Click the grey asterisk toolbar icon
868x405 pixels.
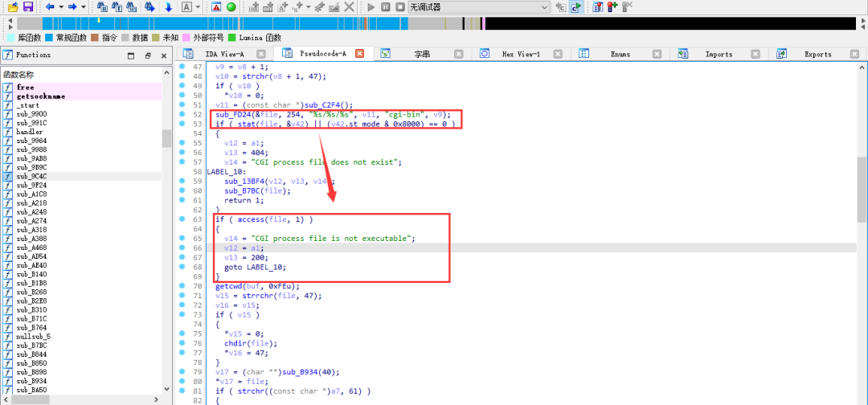[x=318, y=6]
